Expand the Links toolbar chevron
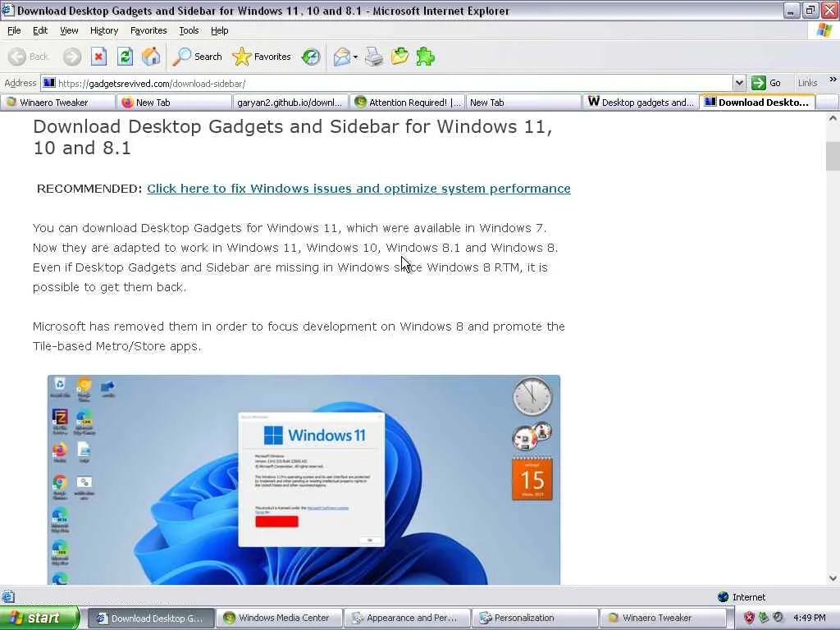 coord(833,80)
